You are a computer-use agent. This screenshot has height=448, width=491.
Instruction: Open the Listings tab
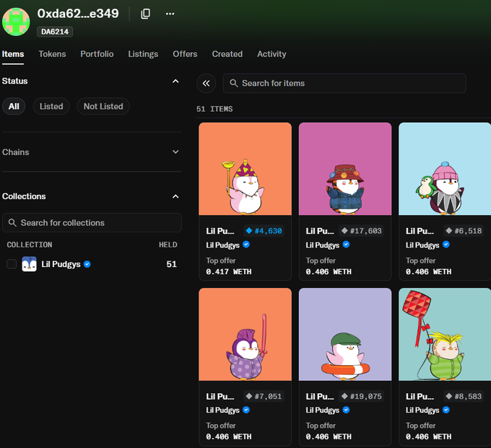[x=143, y=54]
